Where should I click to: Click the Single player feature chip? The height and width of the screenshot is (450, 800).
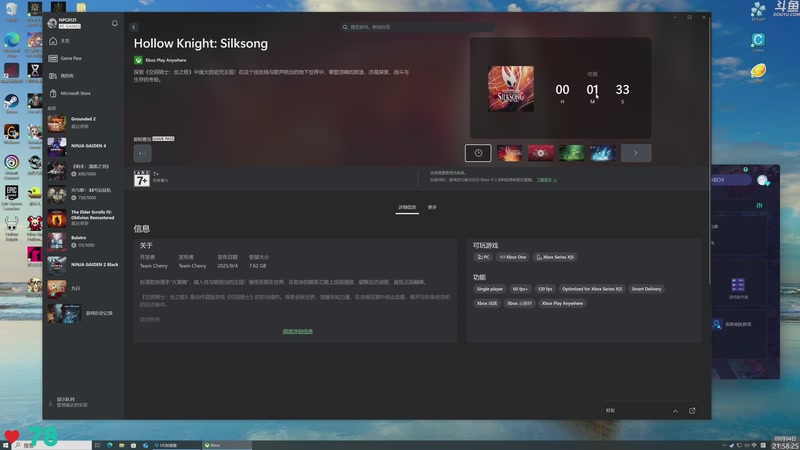point(489,289)
